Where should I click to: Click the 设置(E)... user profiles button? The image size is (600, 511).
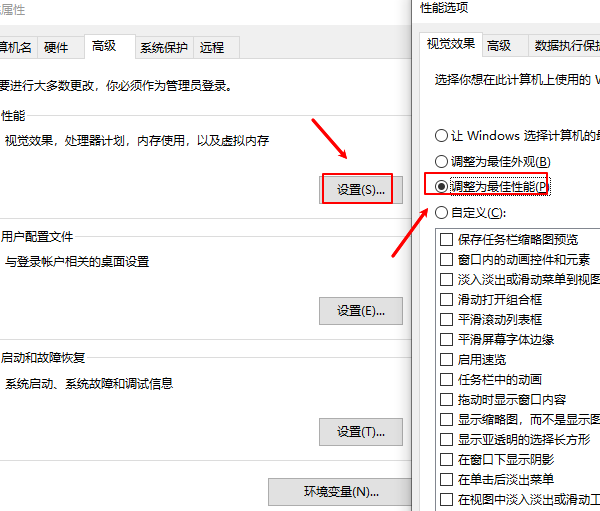click(x=360, y=311)
